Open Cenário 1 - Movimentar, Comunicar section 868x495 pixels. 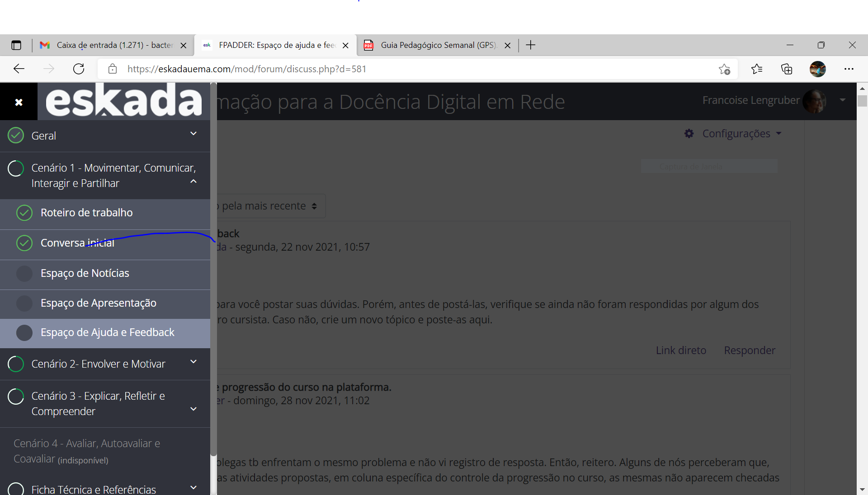click(x=113, y=176)
